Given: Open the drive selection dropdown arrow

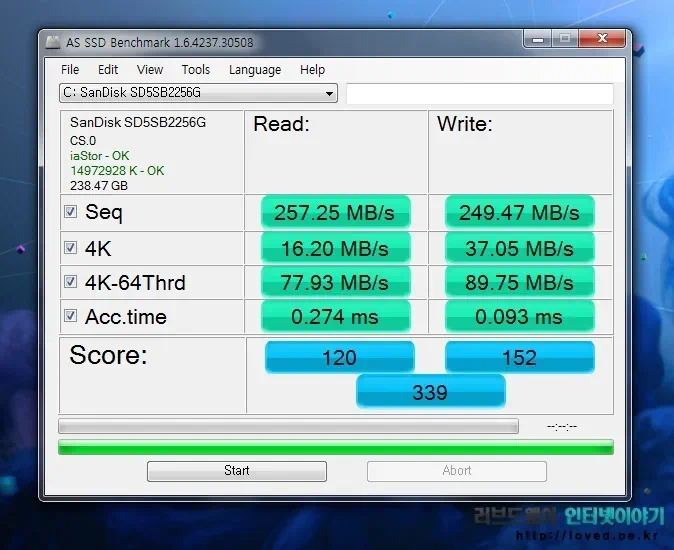Looking at the screenshot, I should pos(330,94).
